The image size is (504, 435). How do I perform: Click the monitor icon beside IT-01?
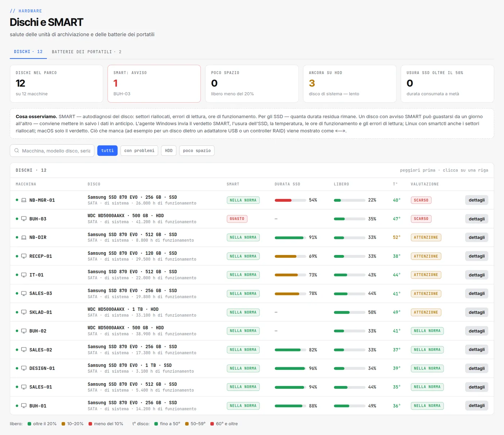coord(24,275)
